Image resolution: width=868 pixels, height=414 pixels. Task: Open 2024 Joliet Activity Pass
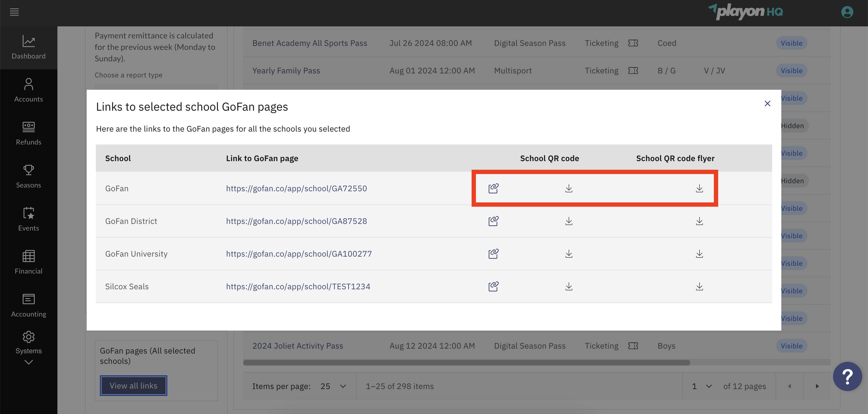click(298, 346)
